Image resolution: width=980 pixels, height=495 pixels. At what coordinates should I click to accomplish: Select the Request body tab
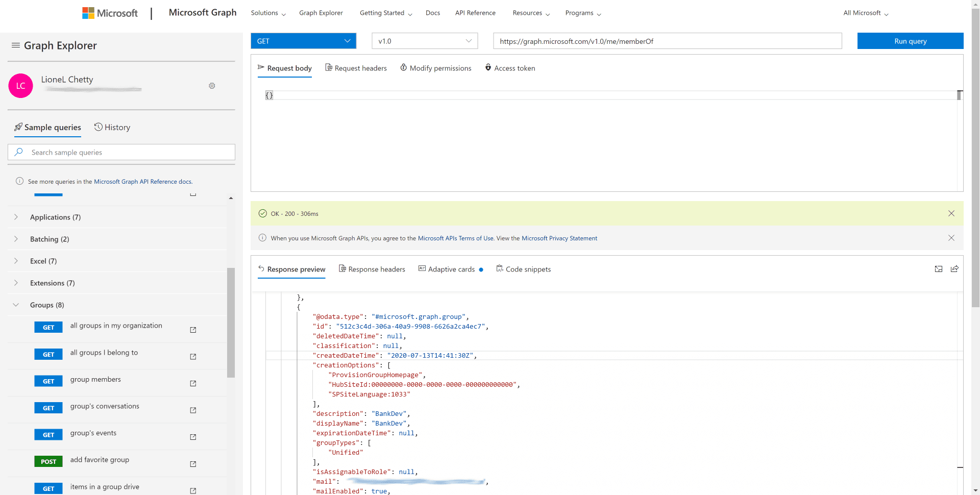(x=285, y=68)
